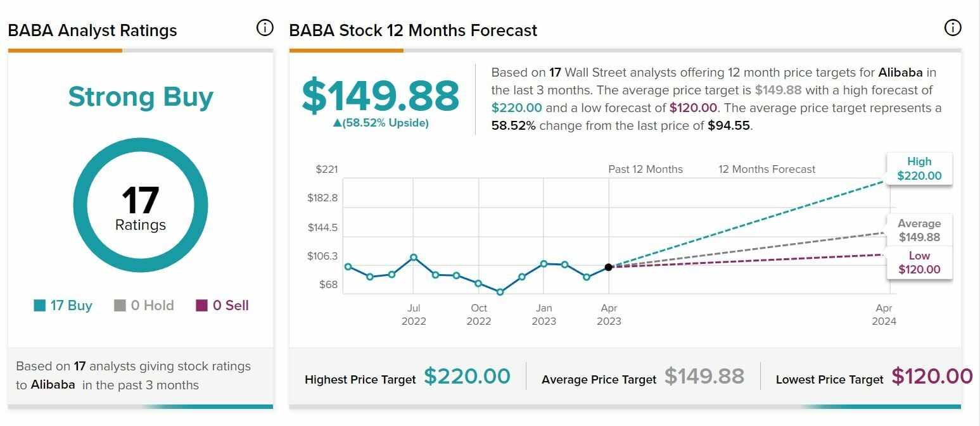
Task: Click the Highest Price Target $220.00 value
Action: click(467, 376)
